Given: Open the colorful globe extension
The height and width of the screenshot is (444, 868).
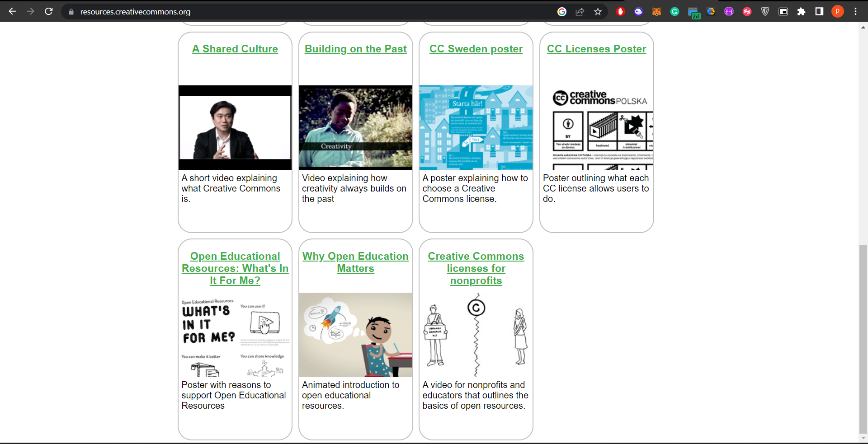Looking at the screenshot, I should [711, 12].
